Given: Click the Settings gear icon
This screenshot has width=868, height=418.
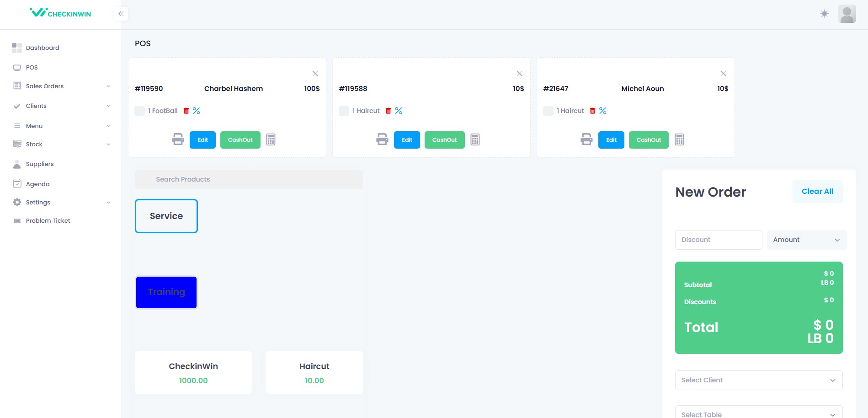Looking at the screenshot, I should click(17, 202).
